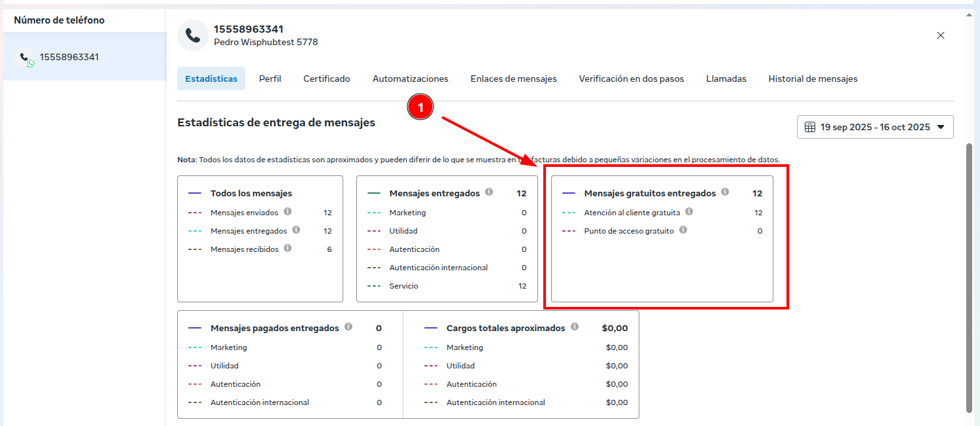Viewport: 980px width, 426px height.
Task: Open the Llamadas tab
Action: point(726,79)
